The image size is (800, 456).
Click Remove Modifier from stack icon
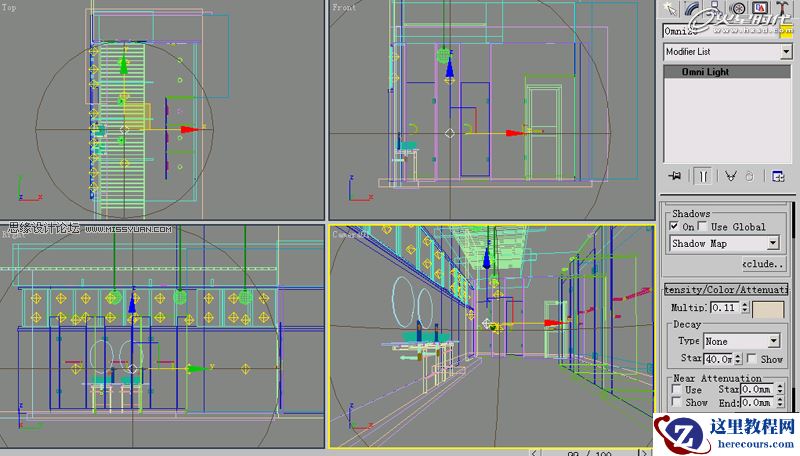tap(749, 176)
